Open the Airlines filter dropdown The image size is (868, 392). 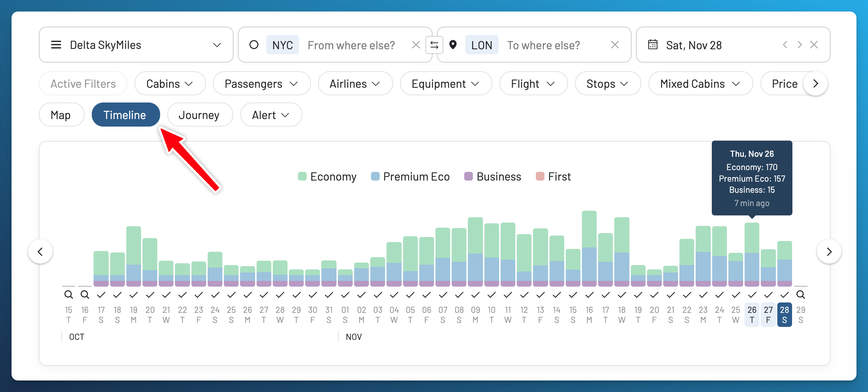(x=355, y=84)
